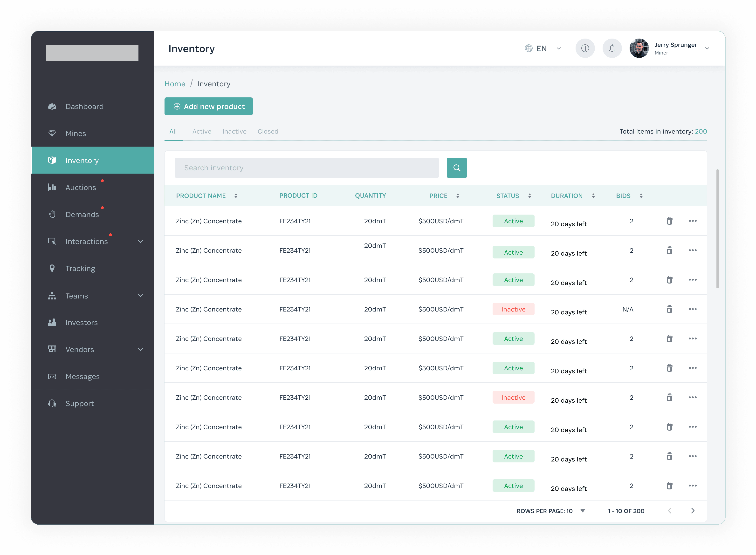
Task: Click the Add new product button
Action: [x=208, y=107]
